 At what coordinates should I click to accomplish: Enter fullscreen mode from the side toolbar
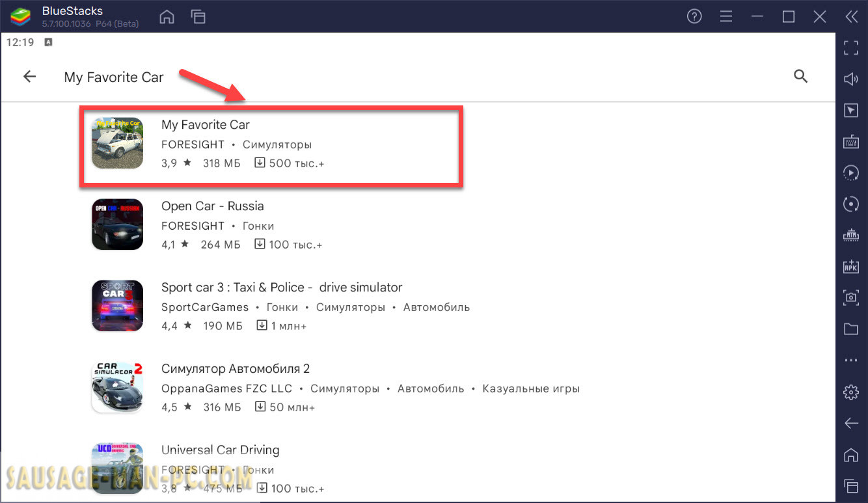(851, 48)
